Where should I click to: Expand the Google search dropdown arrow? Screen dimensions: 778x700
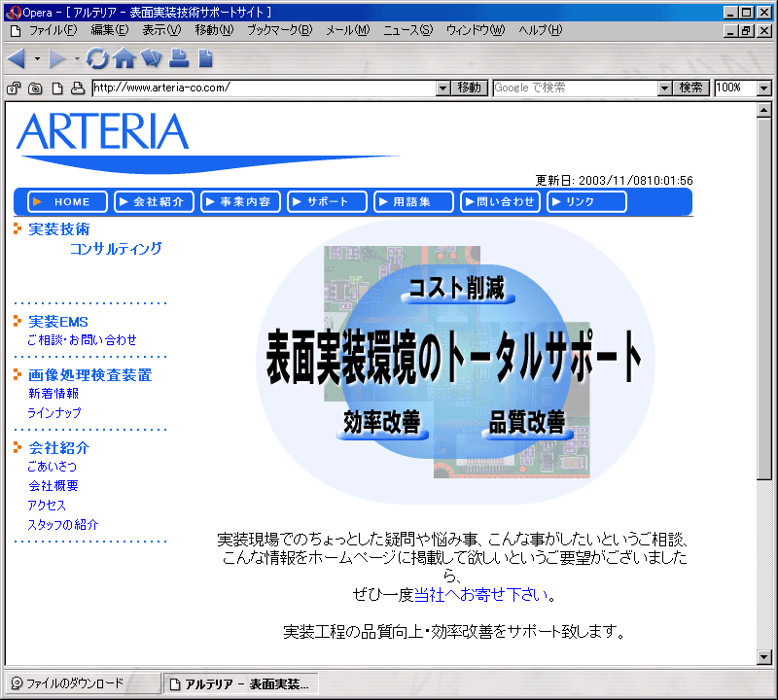(665, 88)
